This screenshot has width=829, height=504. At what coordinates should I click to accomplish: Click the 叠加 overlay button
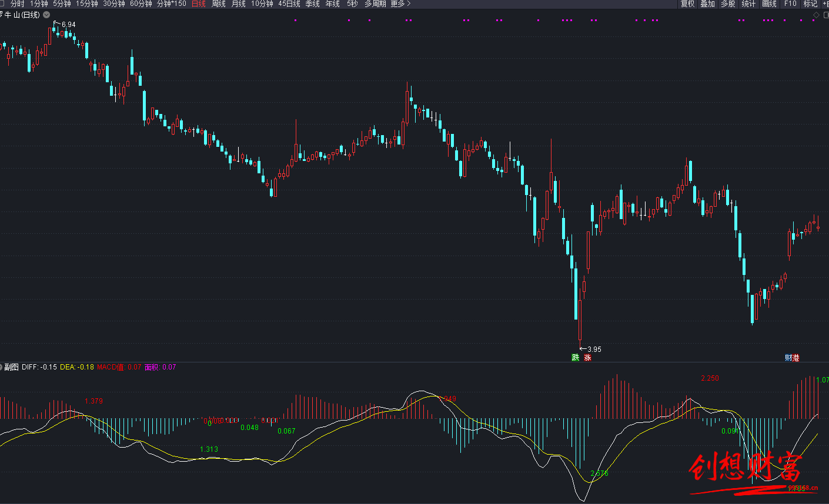[x=708, y=4]
